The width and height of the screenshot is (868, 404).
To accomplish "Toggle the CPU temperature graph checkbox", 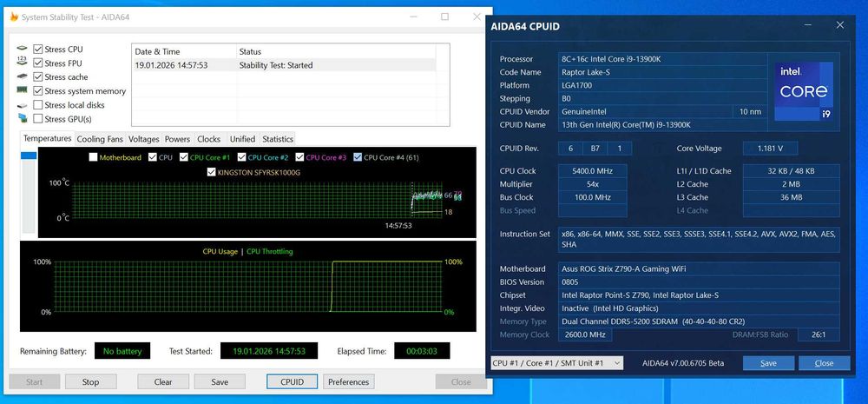I will (152, 157).
